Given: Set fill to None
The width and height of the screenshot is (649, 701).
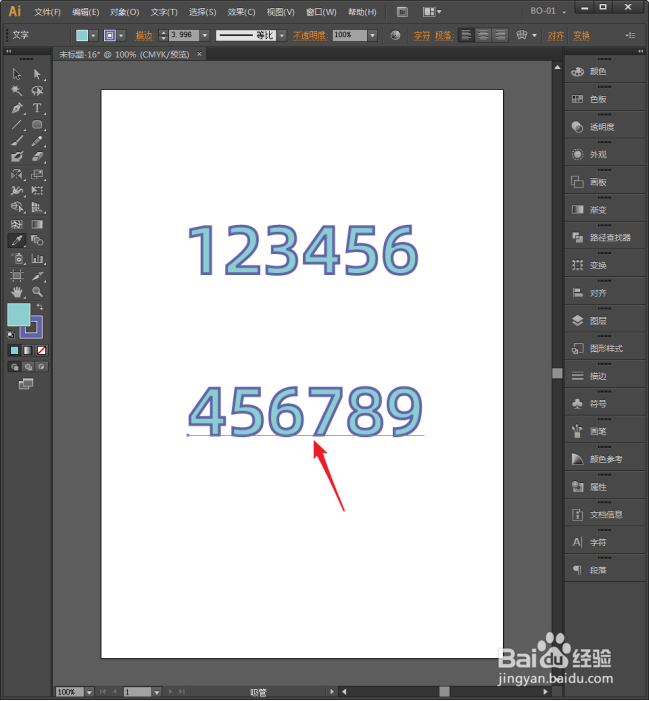Looking at the screenshot, I should click(41, 350).
